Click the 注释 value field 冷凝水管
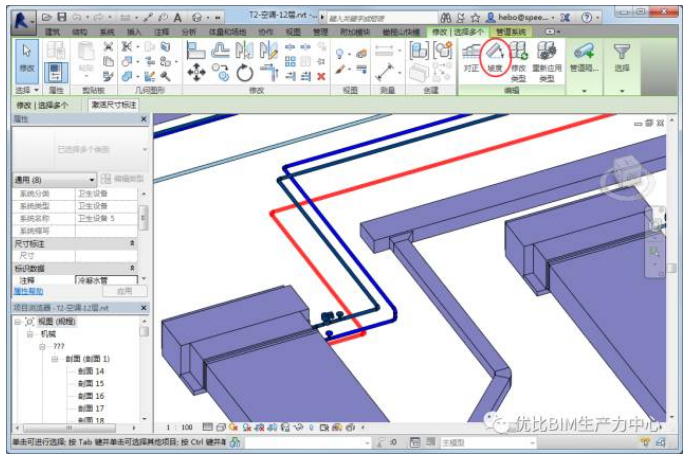The height and width of the screenshot is (461, 695). click(106, 280)
